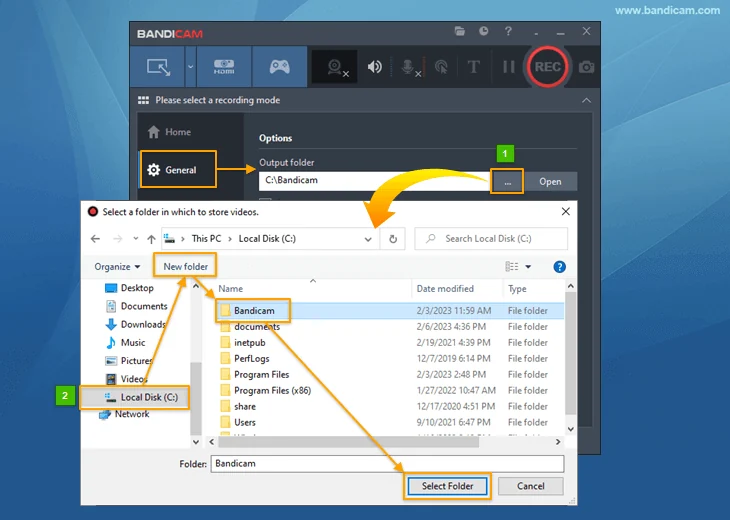
Task: Refresh the Local Disk (C:) listing
Action: point(393,239)
